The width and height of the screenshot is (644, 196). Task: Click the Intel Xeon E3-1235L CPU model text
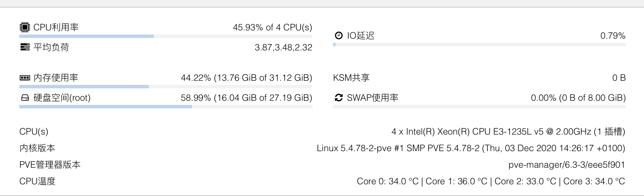click(x=508, y=131)
